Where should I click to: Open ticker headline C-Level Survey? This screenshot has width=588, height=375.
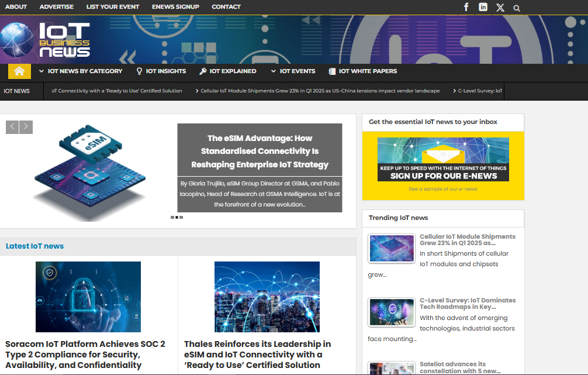pyautogui.click(x=480, y=91)
